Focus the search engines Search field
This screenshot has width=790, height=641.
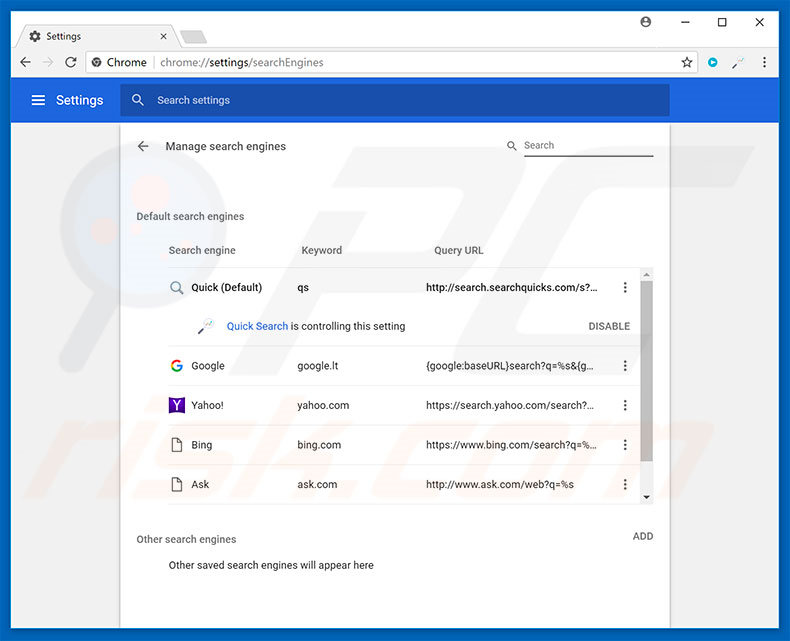click(588, 146)
